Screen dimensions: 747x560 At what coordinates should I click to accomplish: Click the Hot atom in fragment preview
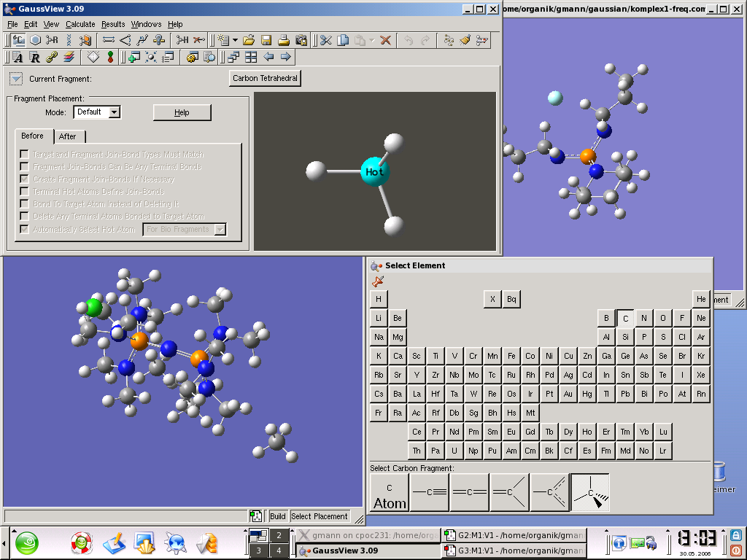tap(374, 171)
